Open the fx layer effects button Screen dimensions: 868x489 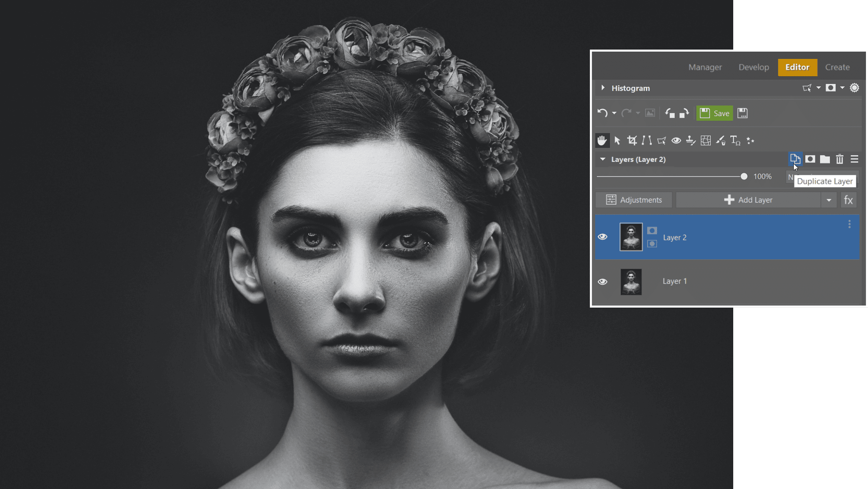[848, 200]
